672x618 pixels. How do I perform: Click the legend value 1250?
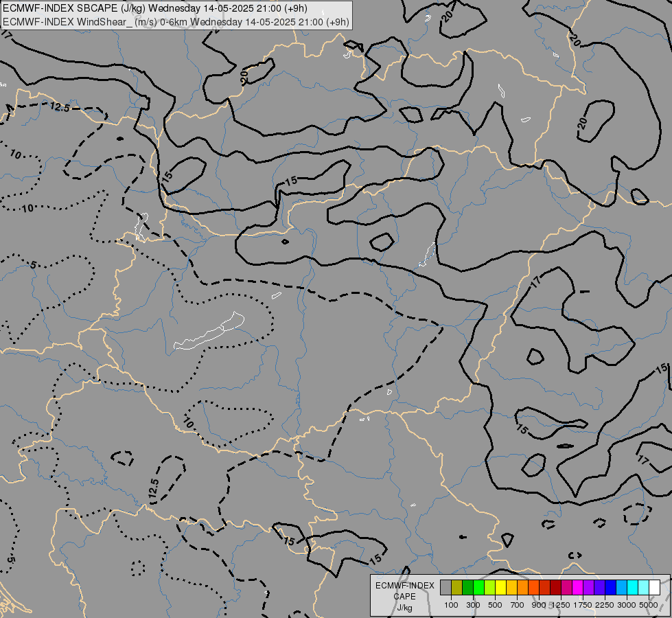[x=561, y=605]
